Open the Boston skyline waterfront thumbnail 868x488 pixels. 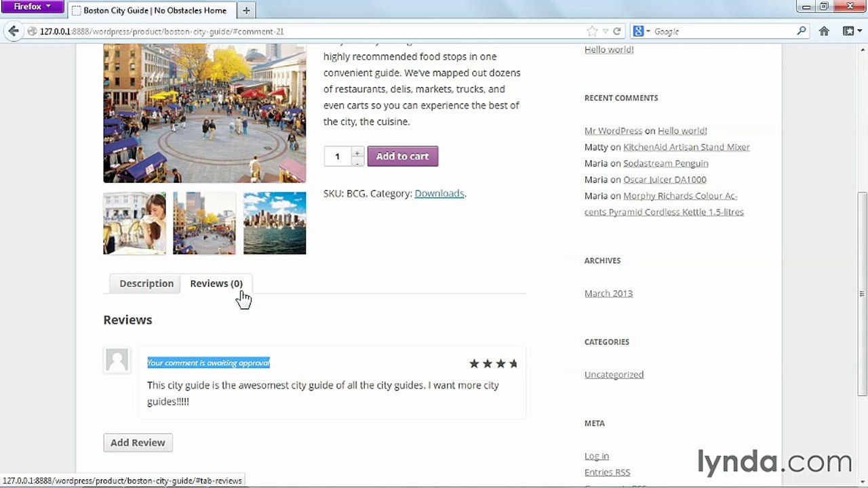(x=275, y=223)
